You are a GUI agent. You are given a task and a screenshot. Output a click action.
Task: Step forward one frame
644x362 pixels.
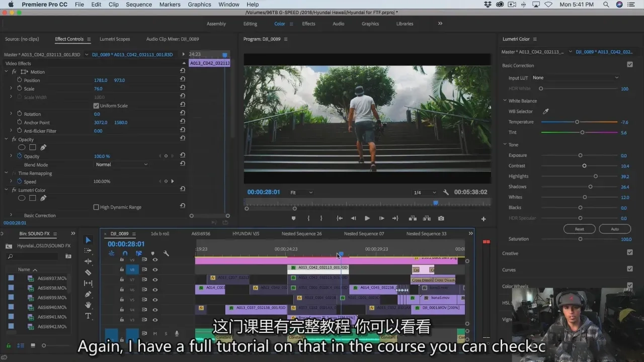coord(381,218)
